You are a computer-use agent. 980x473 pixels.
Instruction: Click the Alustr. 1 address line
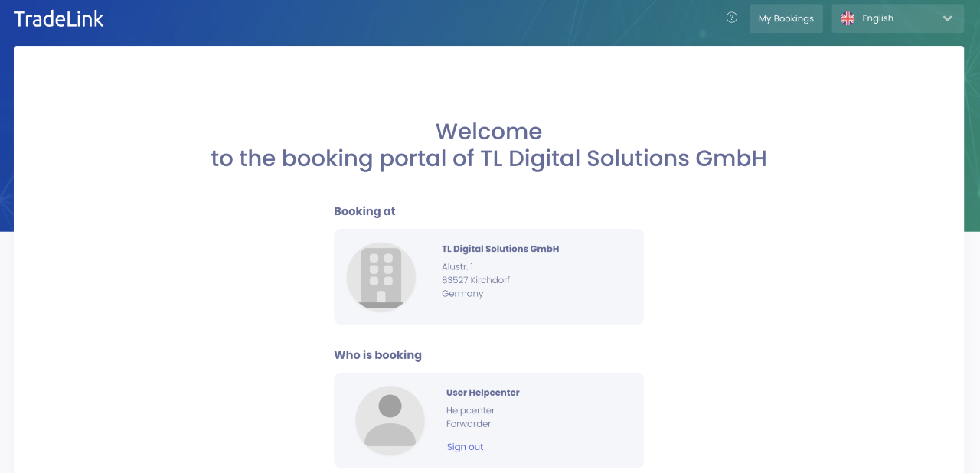[457, 266]
